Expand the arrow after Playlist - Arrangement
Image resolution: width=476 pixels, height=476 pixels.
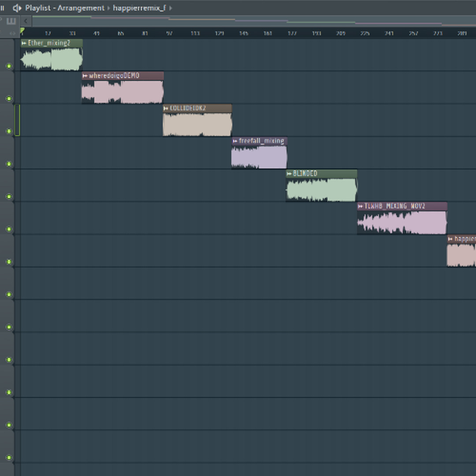pos(108,8)
